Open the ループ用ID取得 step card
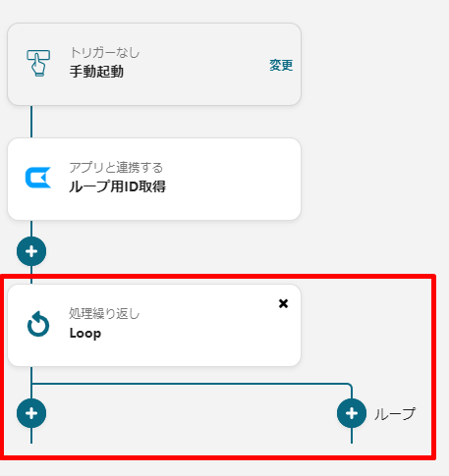This screenshot has width=449, height=476. pos(154,179)
